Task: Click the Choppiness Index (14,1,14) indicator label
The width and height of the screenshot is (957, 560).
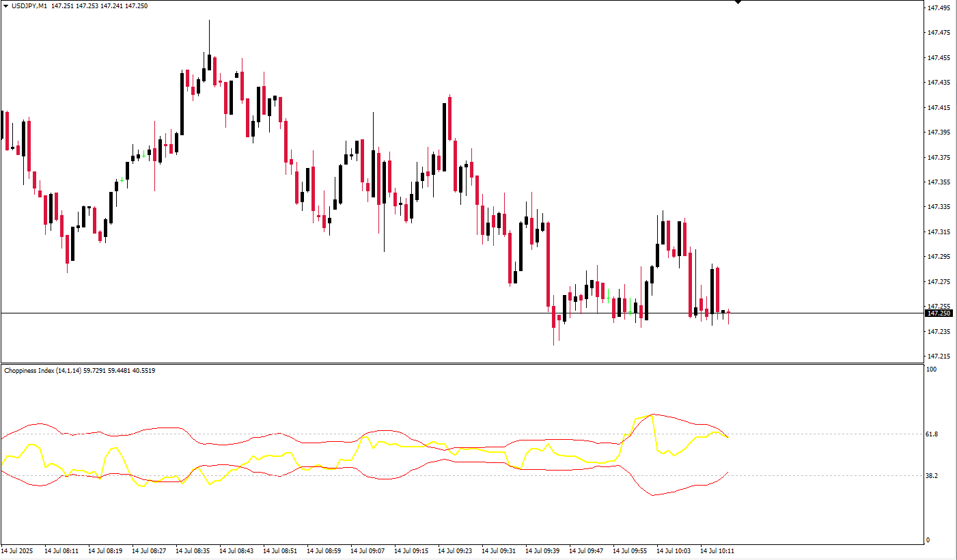Action: tap(42, 370)
